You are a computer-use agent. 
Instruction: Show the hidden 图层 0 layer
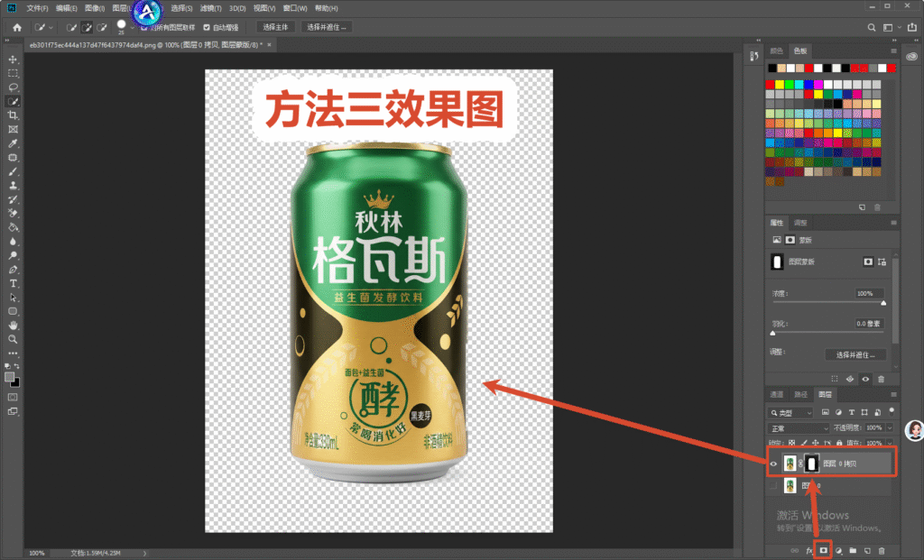coord(773,486)
